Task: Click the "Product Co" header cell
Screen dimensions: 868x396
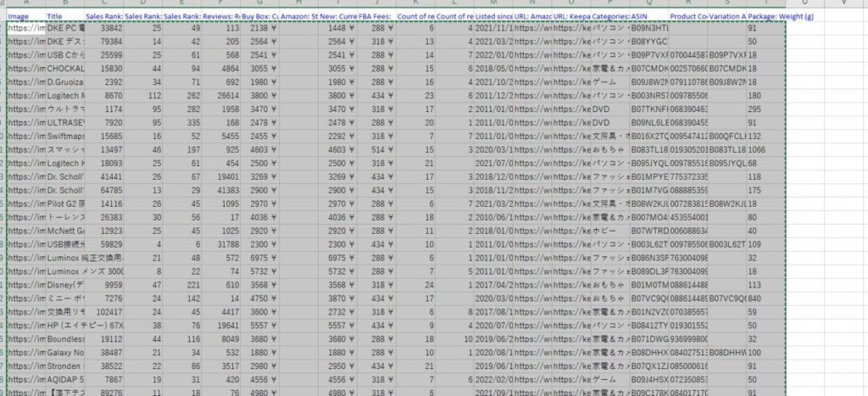Action: coord(688,17)
